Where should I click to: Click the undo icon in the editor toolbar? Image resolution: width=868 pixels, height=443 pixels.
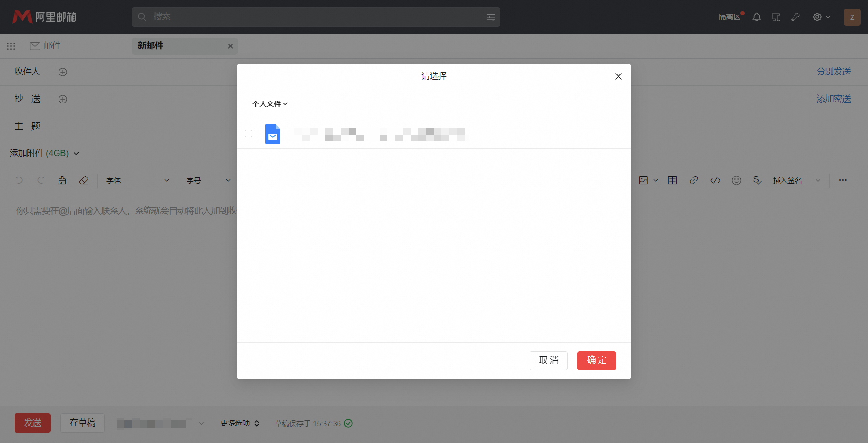point(19,180)
